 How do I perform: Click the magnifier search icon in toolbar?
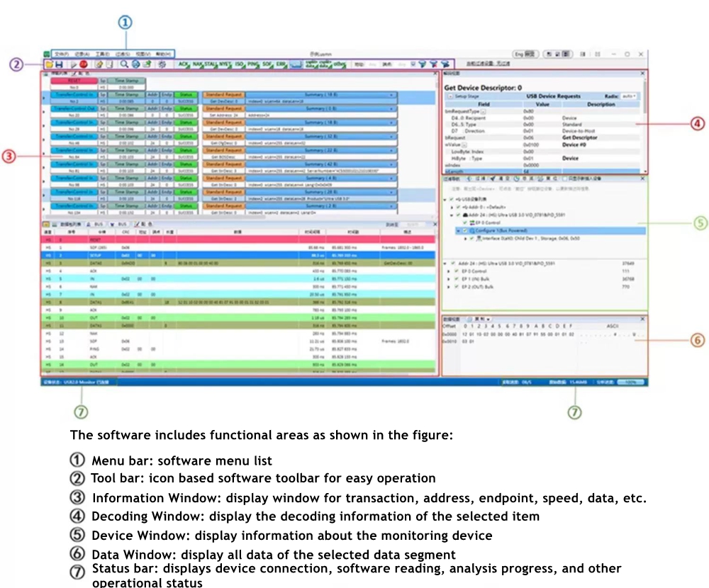124,64
